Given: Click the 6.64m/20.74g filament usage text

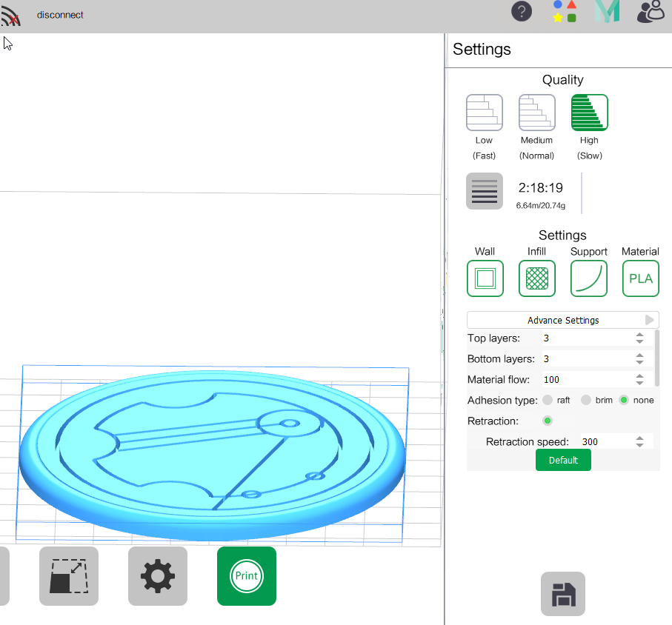Looking at the screenshot, I should coord(540,206).
